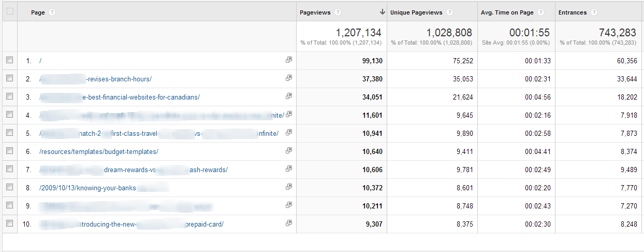644x252 pixels.
Task: Click entrances cell 9,489
Action: pyautogui.click(x=629, y=170)
